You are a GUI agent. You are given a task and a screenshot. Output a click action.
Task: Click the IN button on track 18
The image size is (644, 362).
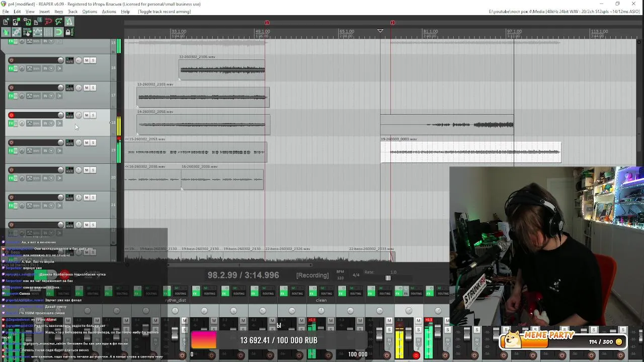(x=45, y=123)
